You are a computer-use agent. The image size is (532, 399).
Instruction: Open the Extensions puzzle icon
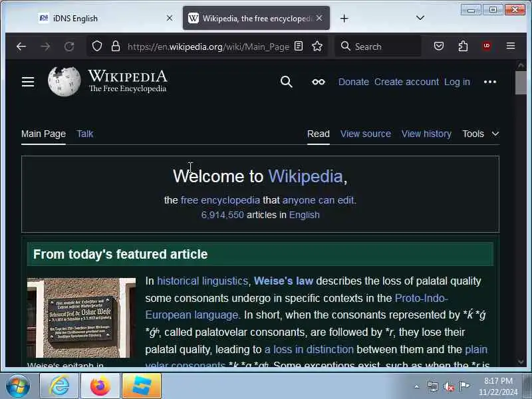(463, 46)
